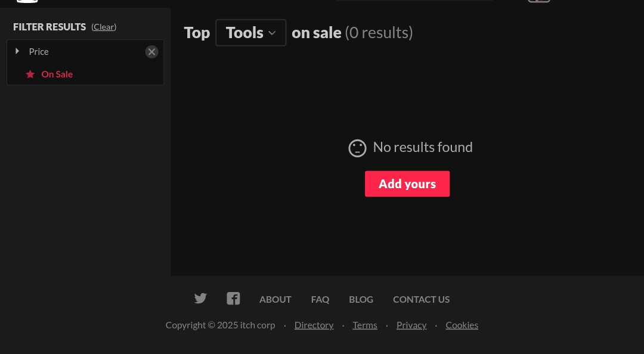The image size is (644, 354).
Task: Select the Price filter label
Action: click(39, 52)
